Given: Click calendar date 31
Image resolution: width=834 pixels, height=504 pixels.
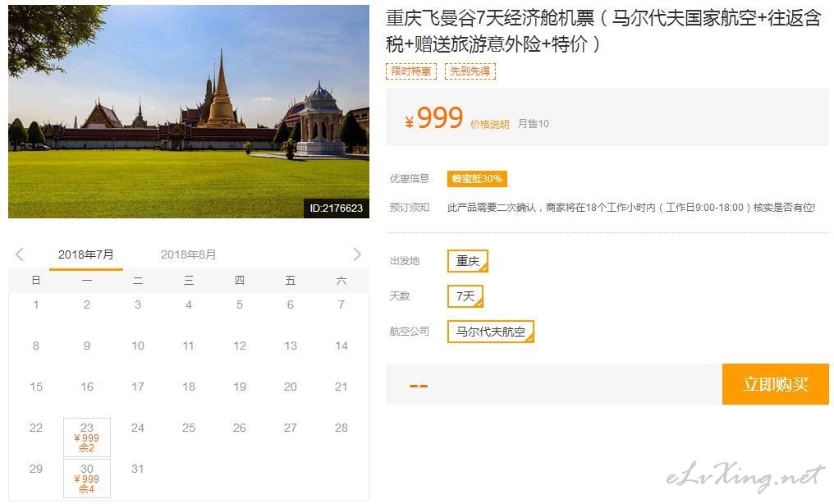Looking at the screenshot, I should [138, 469].
